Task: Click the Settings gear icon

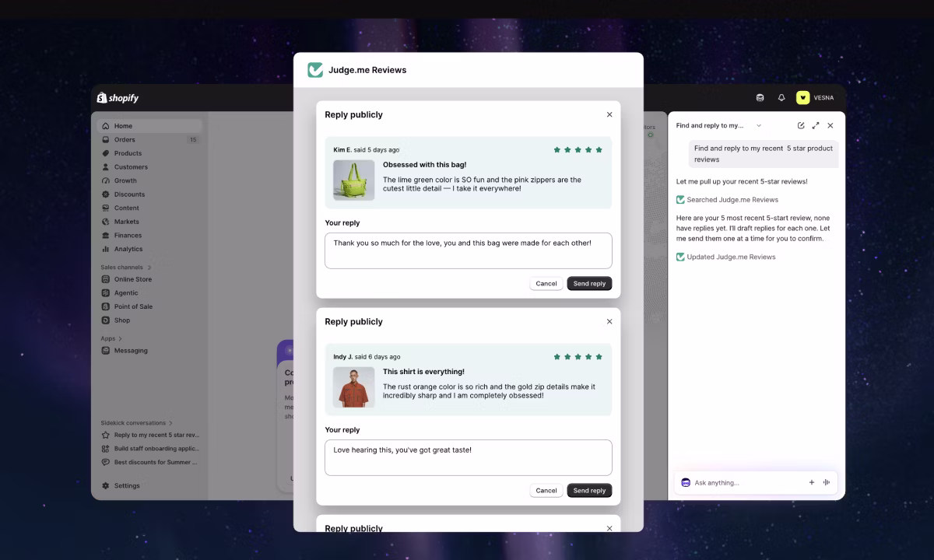Action: click(106, 486)
